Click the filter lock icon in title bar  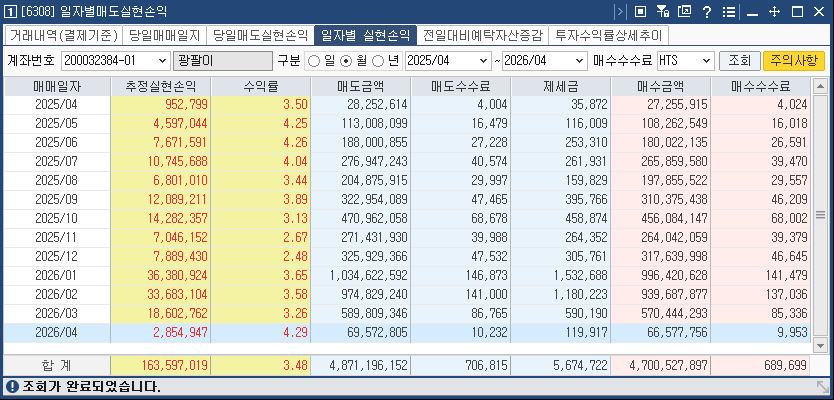662,11
